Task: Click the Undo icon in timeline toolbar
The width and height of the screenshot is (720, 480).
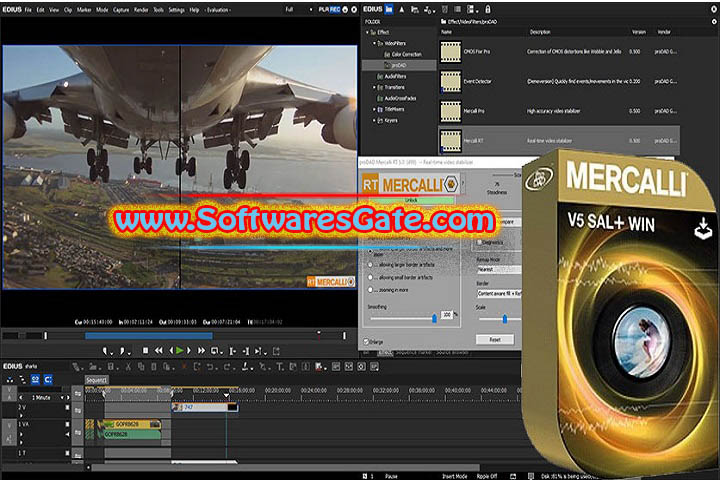Action: tap(211, 367)
